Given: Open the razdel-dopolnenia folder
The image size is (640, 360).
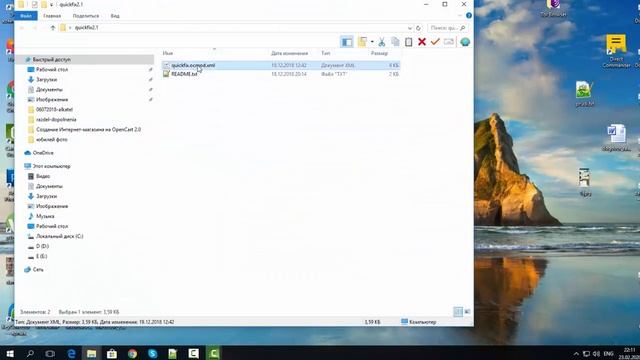Looking at the screenshot, I should click(x=56, y=120).
